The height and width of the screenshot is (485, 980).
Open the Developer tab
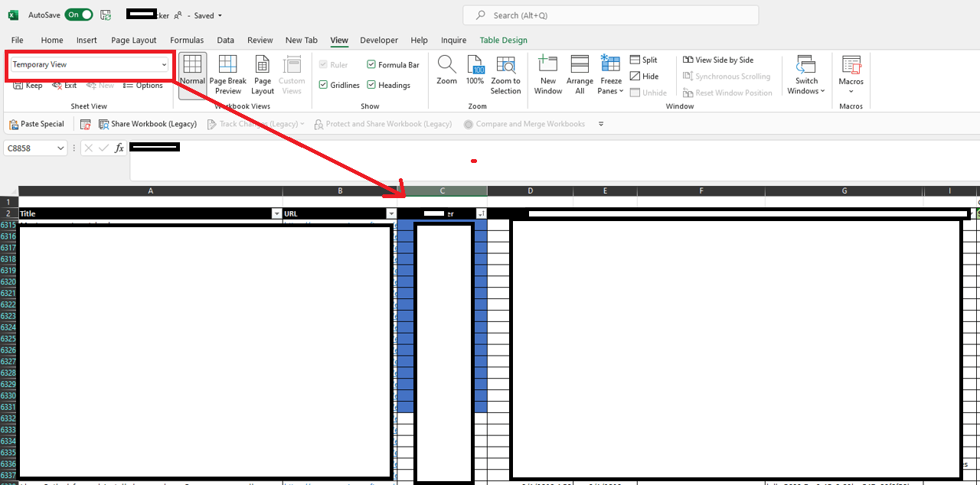click(379, 41)
